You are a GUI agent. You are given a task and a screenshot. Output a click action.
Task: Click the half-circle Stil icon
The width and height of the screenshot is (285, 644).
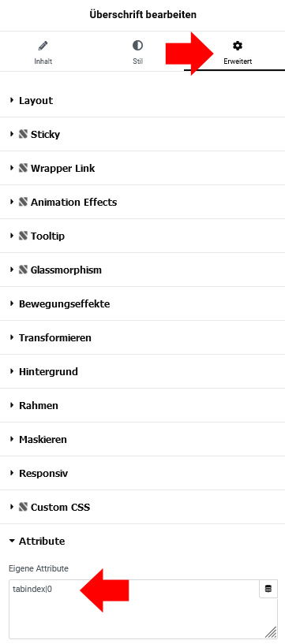pos(138,46)
